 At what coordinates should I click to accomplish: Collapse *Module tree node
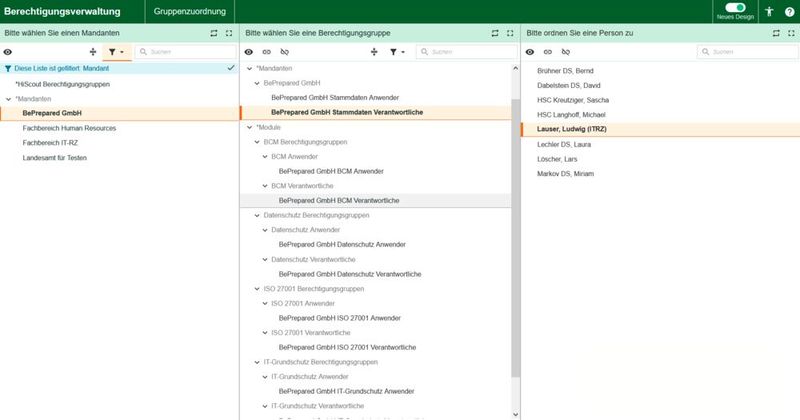click(249, 128)
